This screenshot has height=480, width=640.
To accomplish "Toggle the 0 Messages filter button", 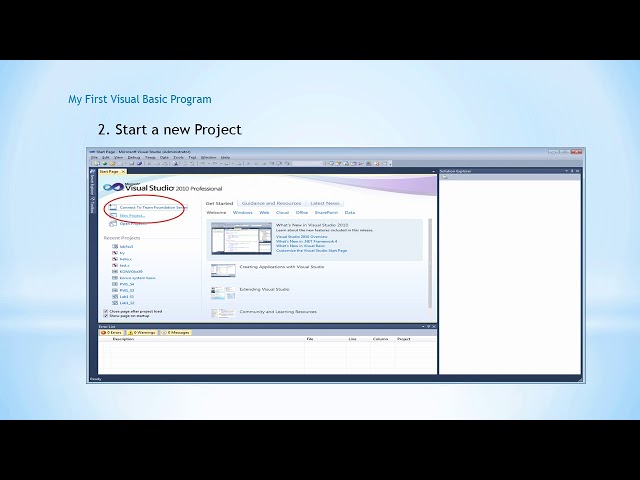I will pos(176,333).
